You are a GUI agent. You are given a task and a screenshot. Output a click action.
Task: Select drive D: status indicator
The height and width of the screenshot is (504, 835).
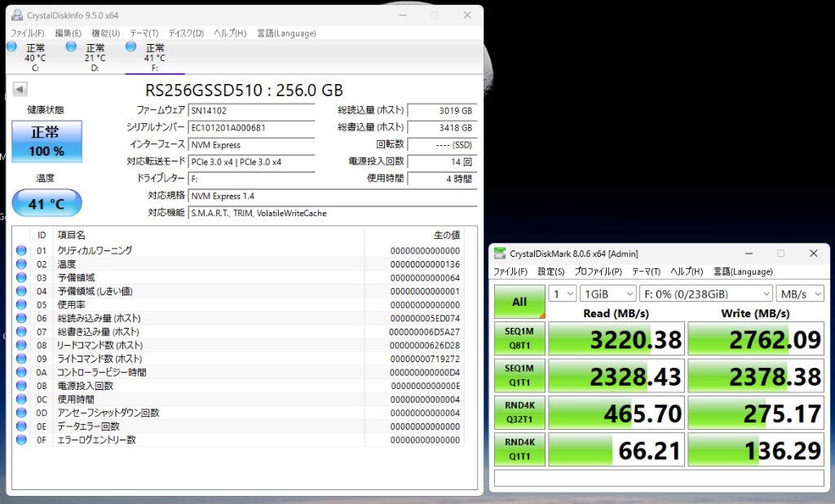coord(71,46)
